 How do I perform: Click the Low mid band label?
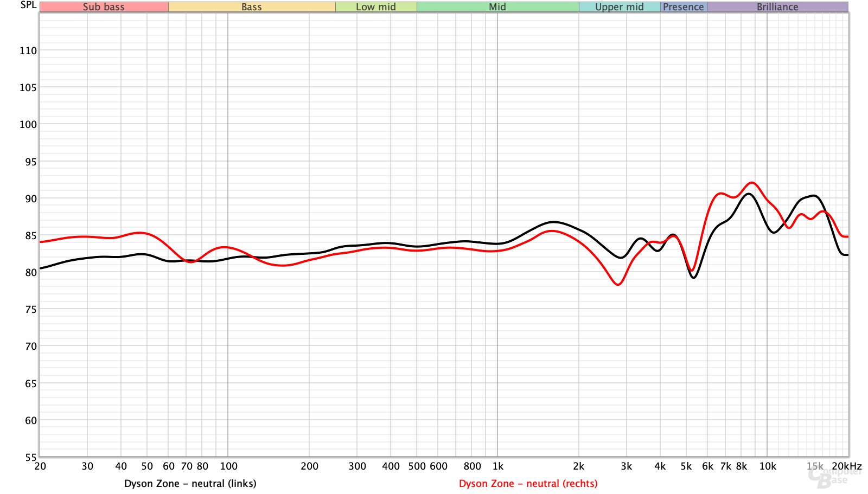click(x=376, y=7)
